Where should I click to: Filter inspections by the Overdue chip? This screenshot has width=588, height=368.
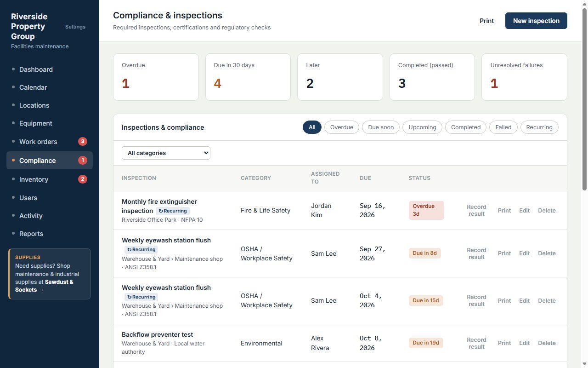pyautogui.click(x=342, y=127)
